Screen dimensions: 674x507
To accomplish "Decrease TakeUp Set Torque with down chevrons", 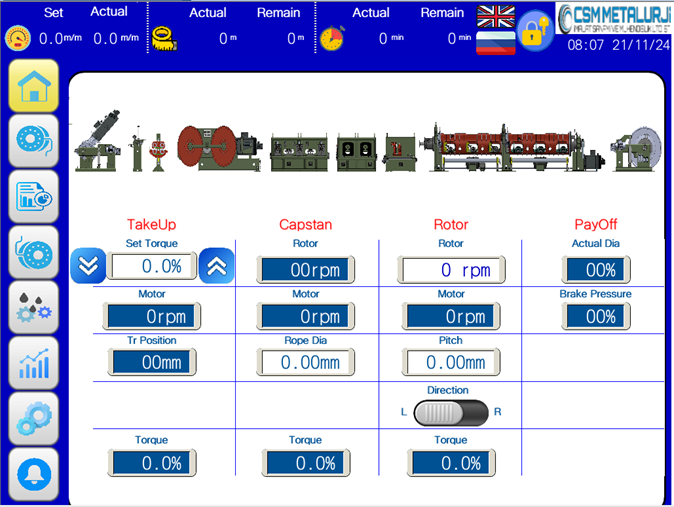I will click(x=88, y=266).
